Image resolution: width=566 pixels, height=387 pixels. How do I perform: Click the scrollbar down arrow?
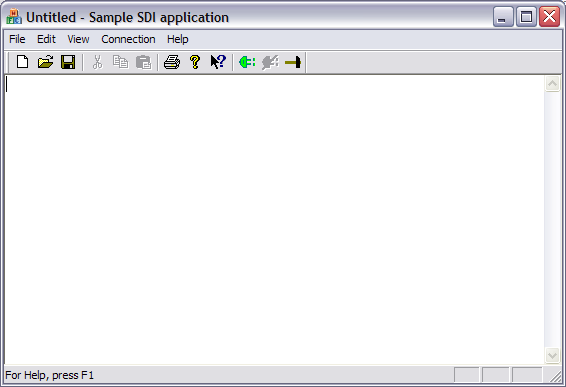552,356
